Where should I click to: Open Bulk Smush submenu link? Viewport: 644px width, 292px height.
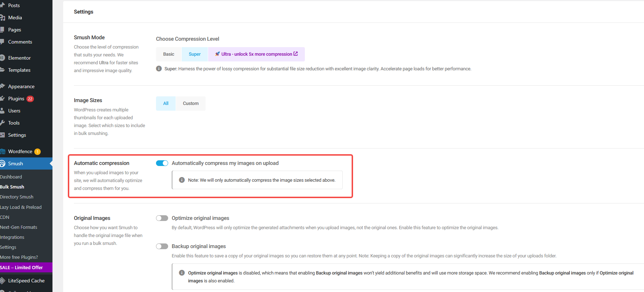pyautogui.click(x=12, y=187)
